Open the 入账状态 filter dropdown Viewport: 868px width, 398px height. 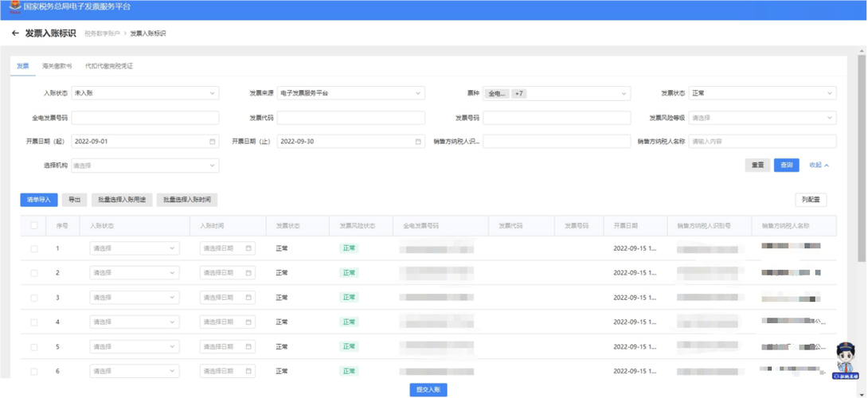(145, 93)
